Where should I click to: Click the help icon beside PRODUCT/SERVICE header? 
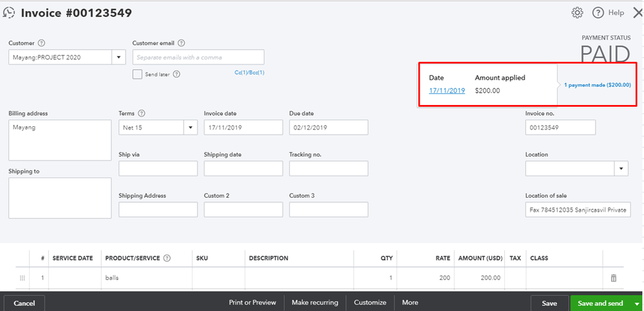click(x=167, y=258)
